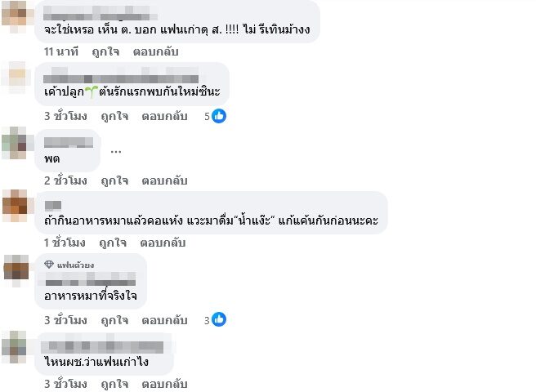Like the 11 นาที comment via ถูกใจ

tap(105, 52)
